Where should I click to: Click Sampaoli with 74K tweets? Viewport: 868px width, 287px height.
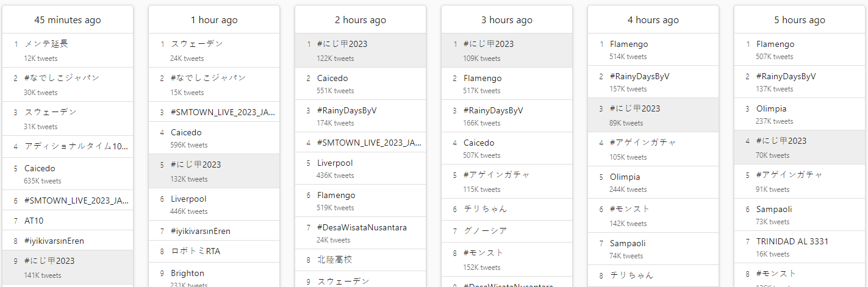tap(628, 243)
